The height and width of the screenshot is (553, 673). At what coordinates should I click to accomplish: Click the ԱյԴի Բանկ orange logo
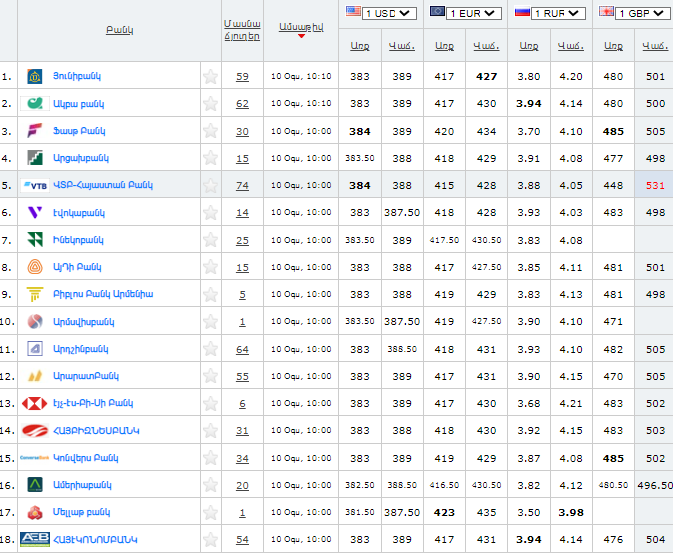pyautogui.click(x=35, y=267)
